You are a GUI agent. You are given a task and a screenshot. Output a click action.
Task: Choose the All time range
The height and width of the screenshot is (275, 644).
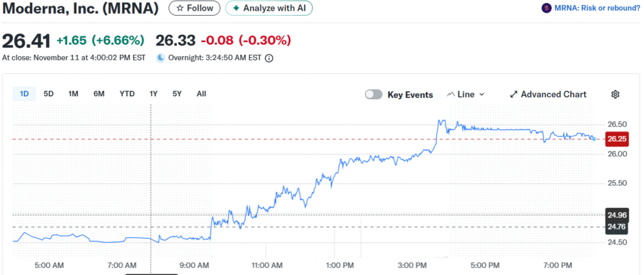tap(201, 94)
